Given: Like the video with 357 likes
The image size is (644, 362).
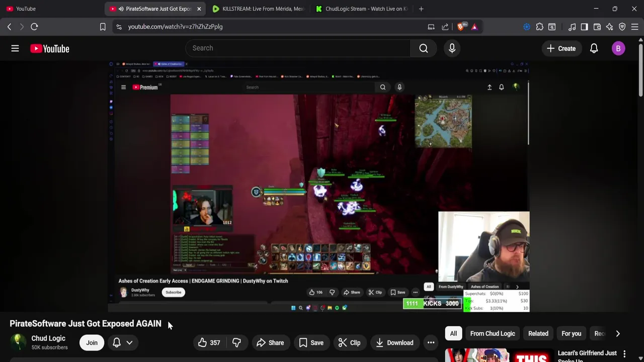Looking at the screenshot, I should click(x=209, y=343).
